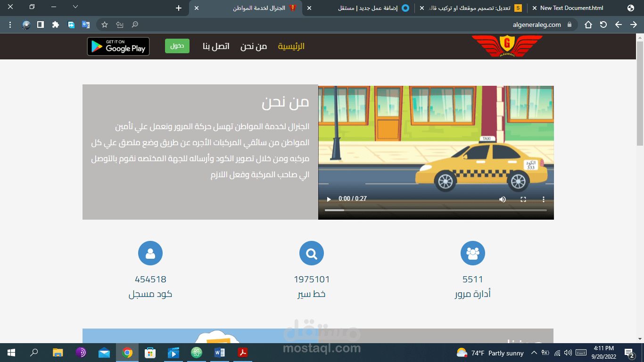Image resolution: width=644 pixels, height=362 pixels.
Task: Click the Chrome icon in the taskbar
Action: tap(127, 353)
